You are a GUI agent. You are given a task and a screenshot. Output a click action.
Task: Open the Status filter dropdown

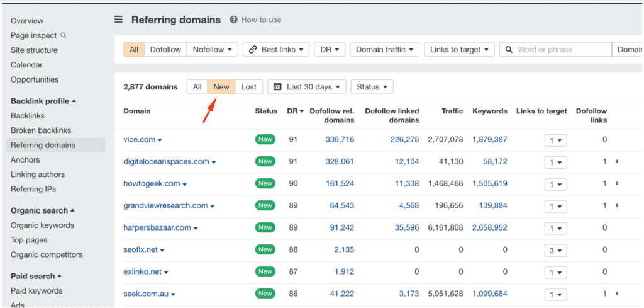pyautogui.click(x=372, y=87)
